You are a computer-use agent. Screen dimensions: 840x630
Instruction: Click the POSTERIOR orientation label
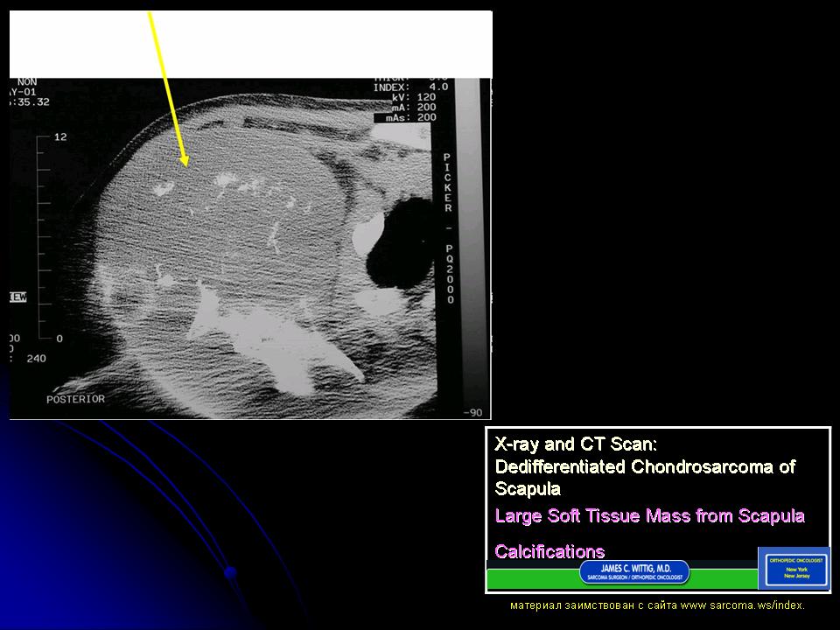tap(75, 399)
